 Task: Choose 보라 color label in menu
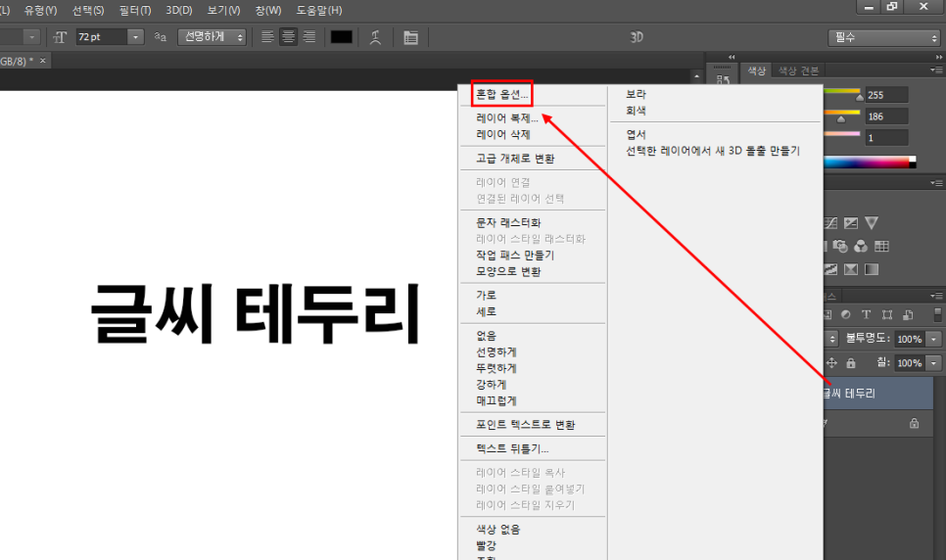636,94
